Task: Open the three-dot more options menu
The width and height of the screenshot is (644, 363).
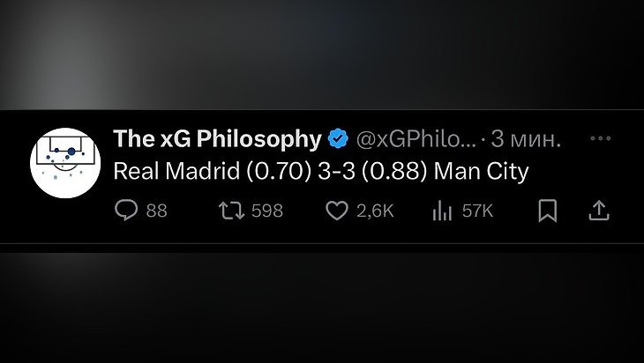Action: point(601,138)
